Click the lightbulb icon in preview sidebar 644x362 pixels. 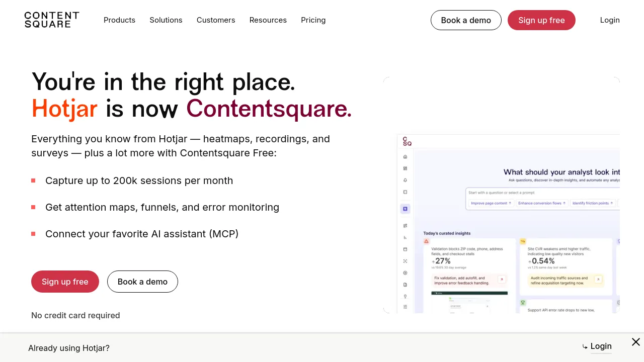[x=406, y=296]
